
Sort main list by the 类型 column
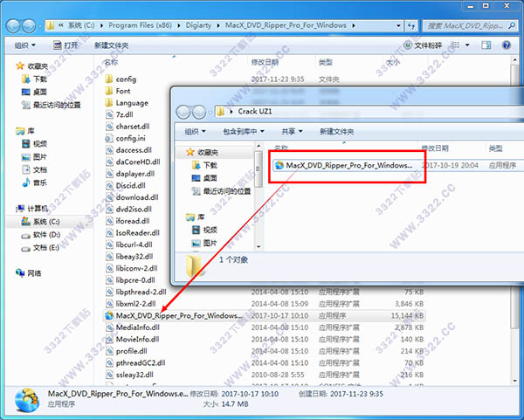tap(325, 62)
